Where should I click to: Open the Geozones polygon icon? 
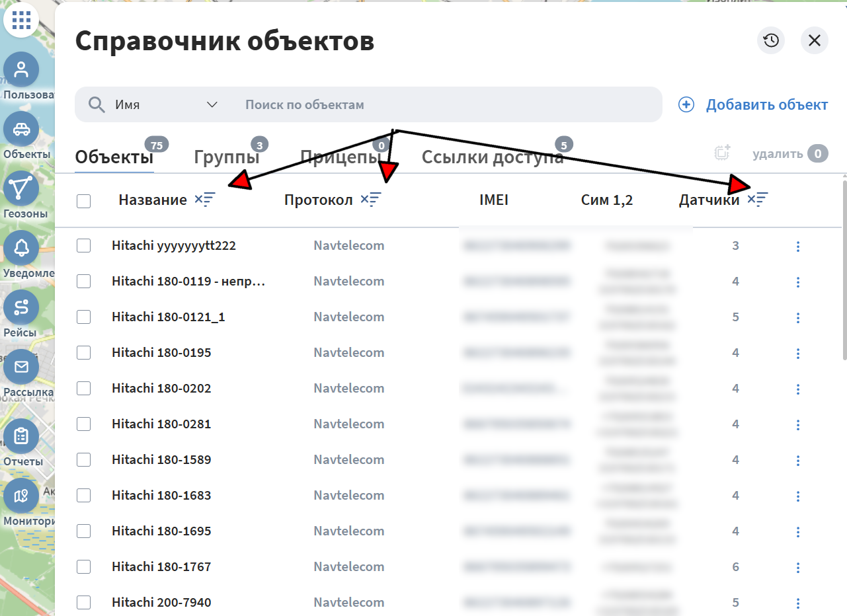click(21, 188)
